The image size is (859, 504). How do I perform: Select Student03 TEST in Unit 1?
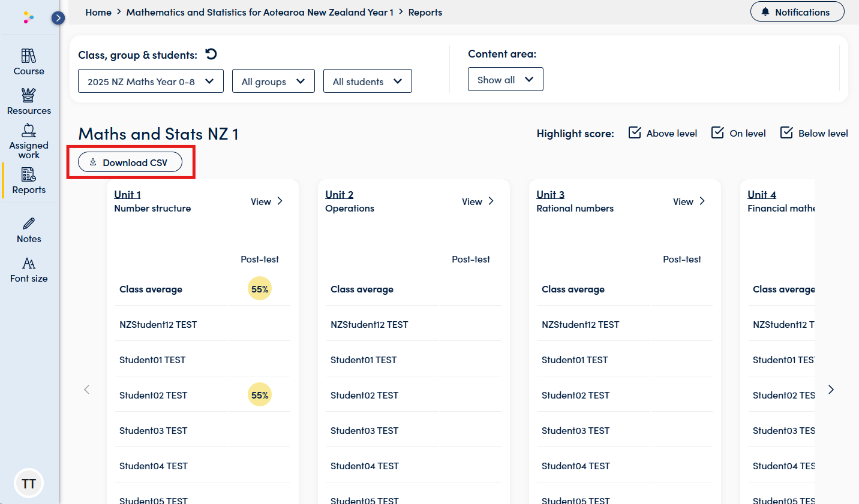tap(154, 430)
